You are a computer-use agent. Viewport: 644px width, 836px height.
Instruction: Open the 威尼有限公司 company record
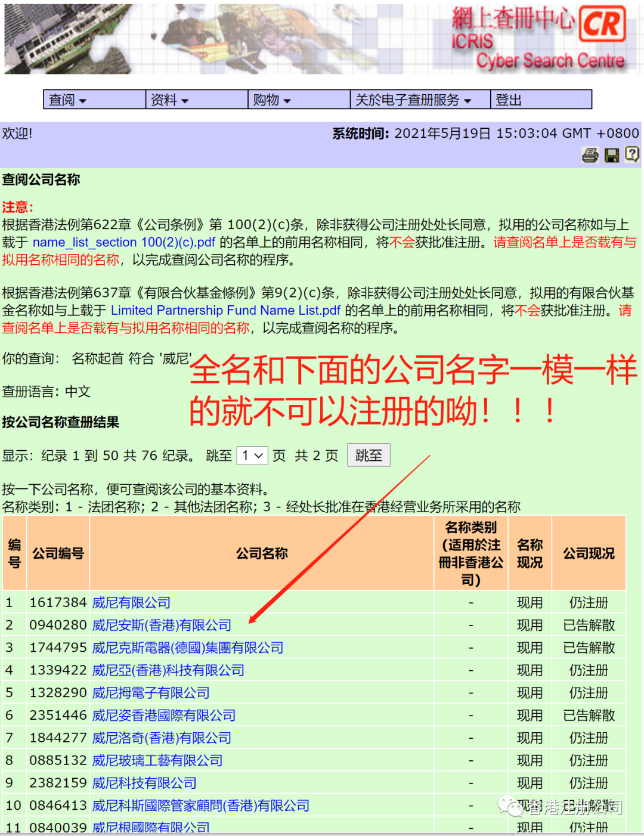pyautogui.click(x=131, y=603)
